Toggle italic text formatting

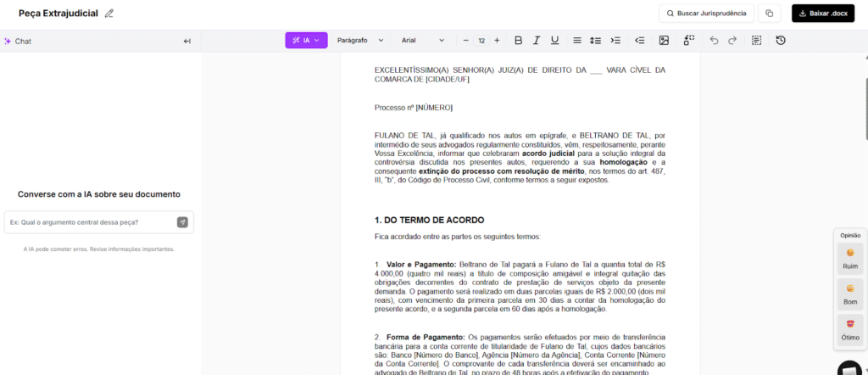click(536, 41)
